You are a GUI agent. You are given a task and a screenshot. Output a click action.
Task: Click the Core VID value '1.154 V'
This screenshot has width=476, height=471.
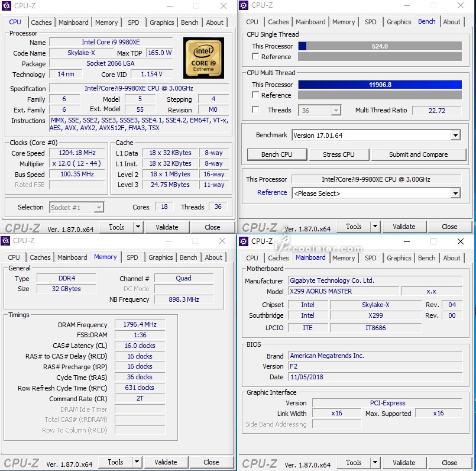[152, 74]
